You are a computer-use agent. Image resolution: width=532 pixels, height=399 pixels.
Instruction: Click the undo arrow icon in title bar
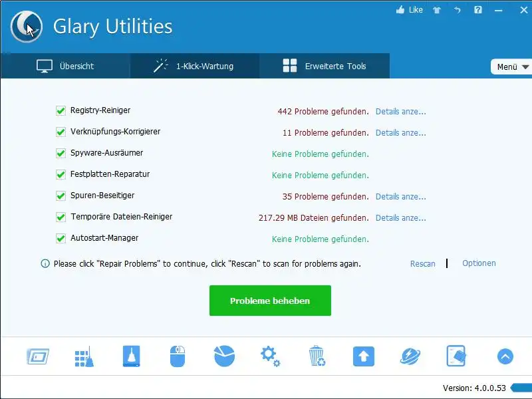(458, 10)
